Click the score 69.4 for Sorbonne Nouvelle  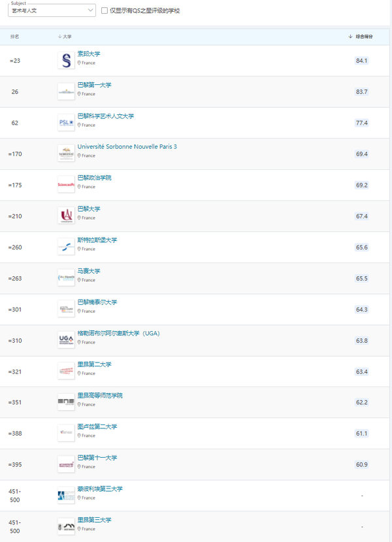click(x=361, y=154)
